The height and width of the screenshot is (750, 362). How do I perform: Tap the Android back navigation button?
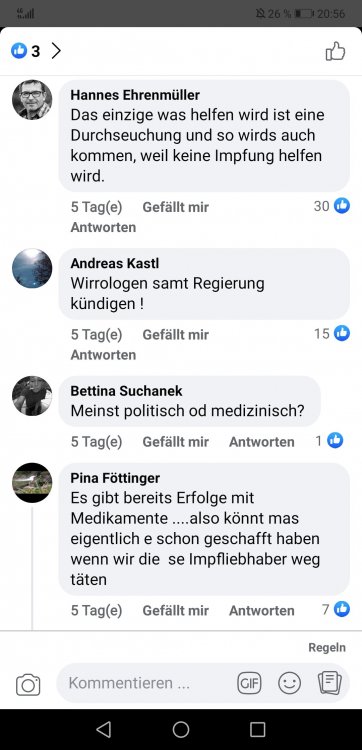(104, 729)
